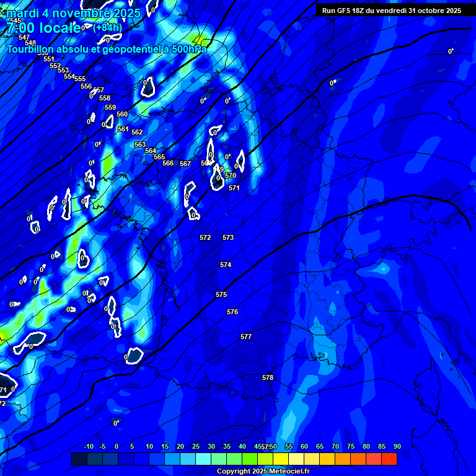476x476 pixels.
Task: Select the red swatch ending the color scale
Action: (x=389, y=459)
